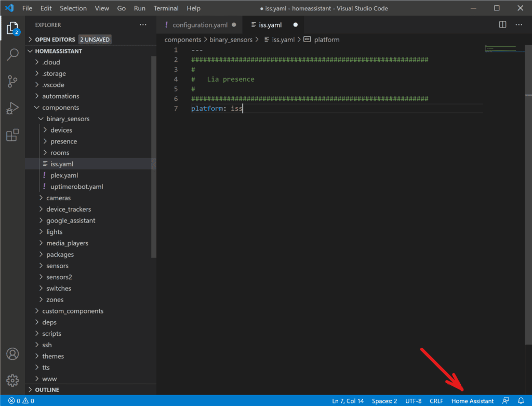Open the Selection menu
The image size is (532, 406).
(73, 8)
